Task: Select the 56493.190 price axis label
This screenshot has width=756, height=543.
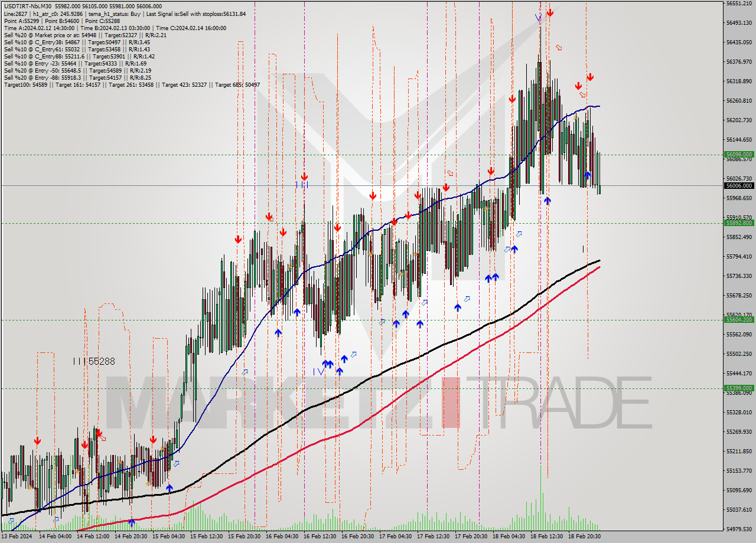Action: point(739,22)
